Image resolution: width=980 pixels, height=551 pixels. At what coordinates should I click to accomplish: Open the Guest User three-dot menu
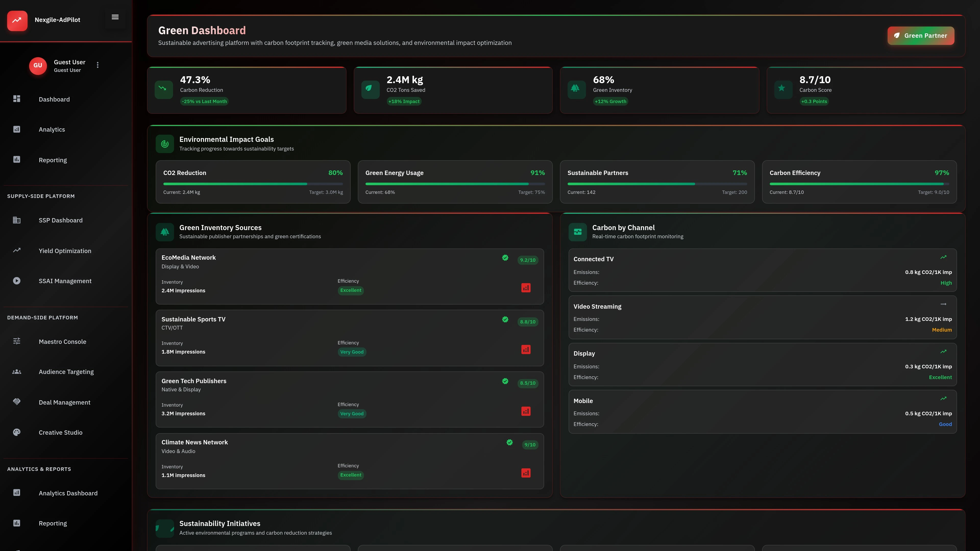tap(97, 65)
